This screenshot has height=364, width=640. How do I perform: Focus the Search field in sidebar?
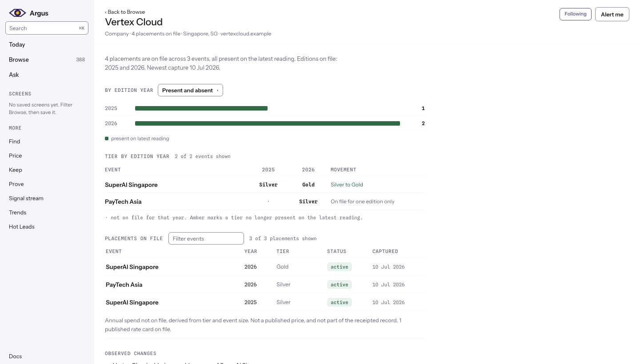click(x=47, y=28)
